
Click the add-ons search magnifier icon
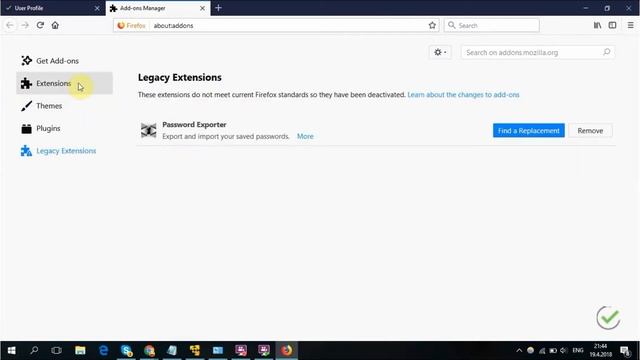(x=607, y=52)
